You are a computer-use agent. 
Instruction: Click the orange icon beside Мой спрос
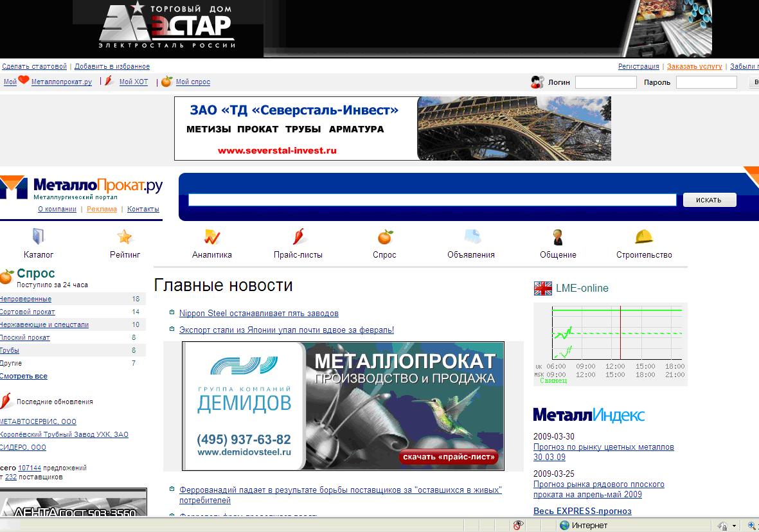click(166, 82)
